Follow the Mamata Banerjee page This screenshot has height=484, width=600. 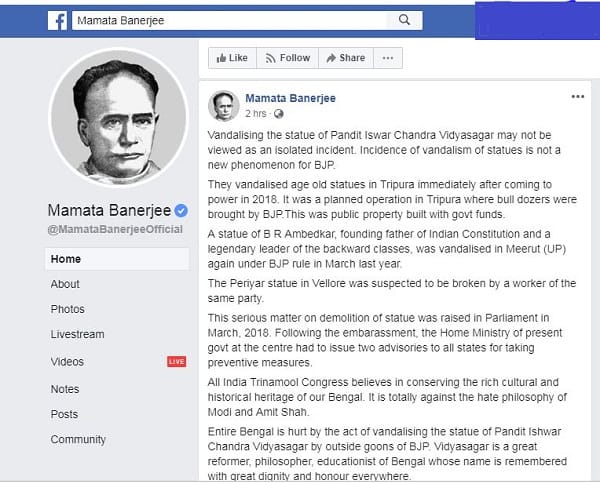[x=287, y=58]
